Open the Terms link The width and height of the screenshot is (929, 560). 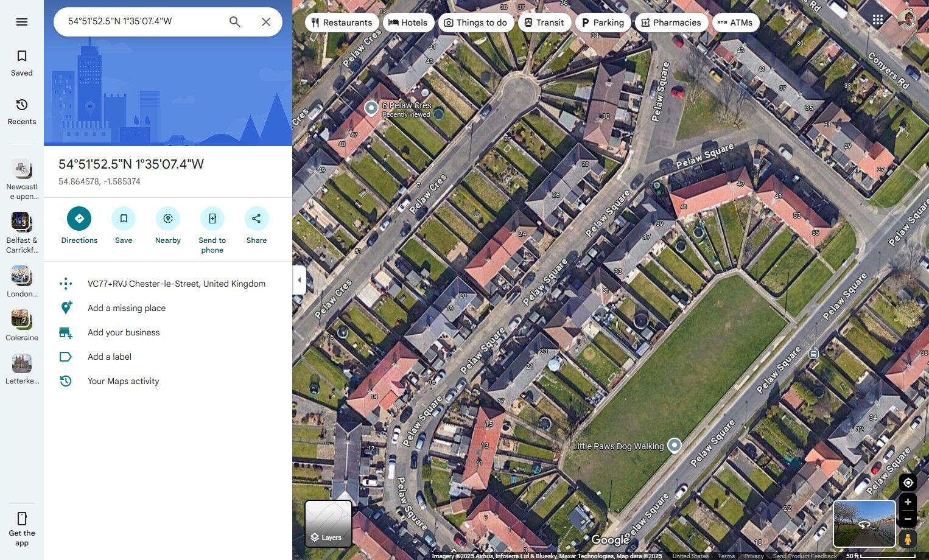coord(726,556)
